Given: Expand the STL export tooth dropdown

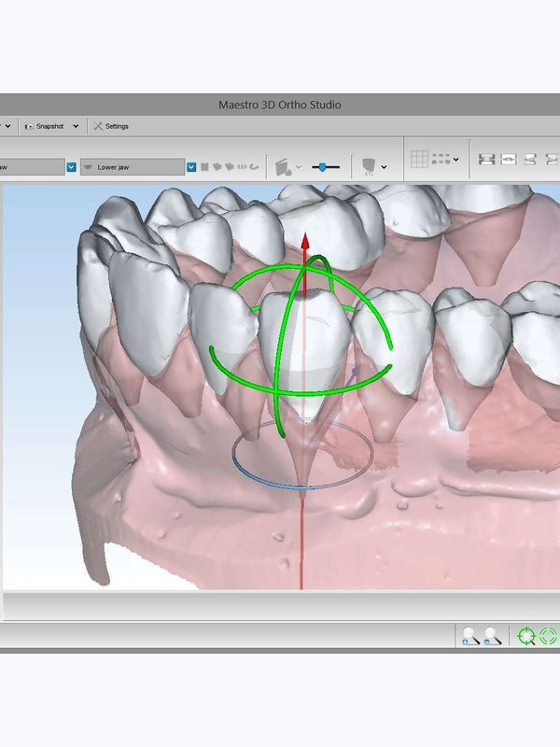Looking at the screenshot, I should point(384,167).
